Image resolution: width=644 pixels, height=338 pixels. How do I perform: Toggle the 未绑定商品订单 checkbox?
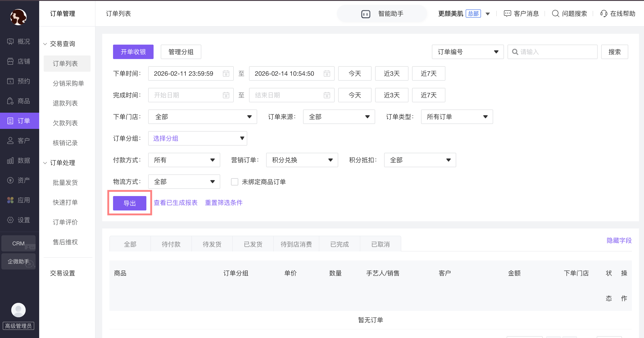click(234, 182)
